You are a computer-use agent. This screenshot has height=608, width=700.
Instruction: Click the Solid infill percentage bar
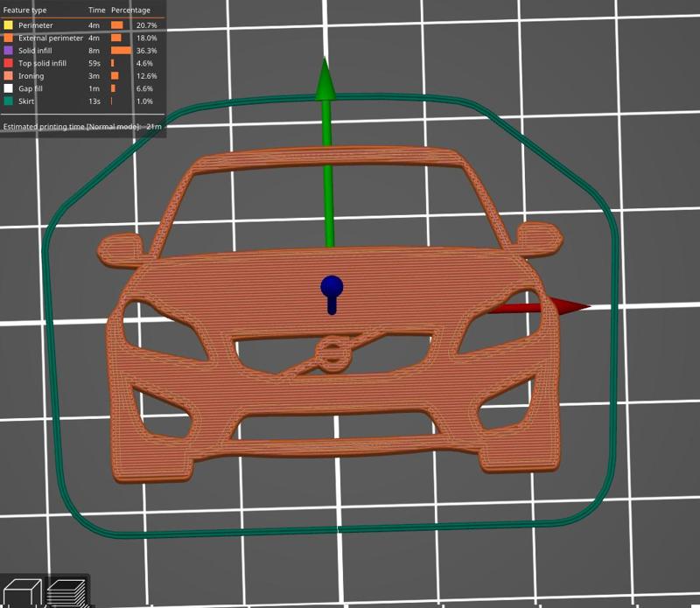121,51
